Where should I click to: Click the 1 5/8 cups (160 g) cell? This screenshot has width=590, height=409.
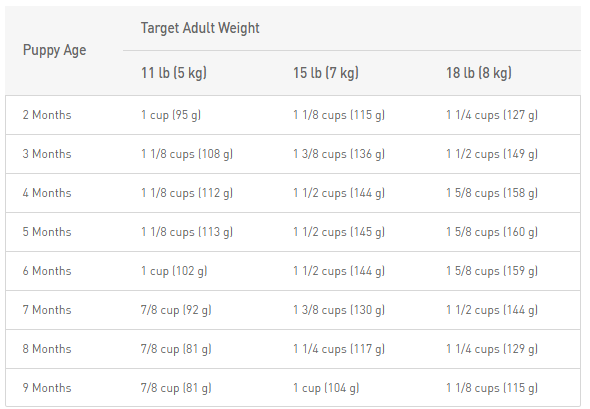(492, 232)
